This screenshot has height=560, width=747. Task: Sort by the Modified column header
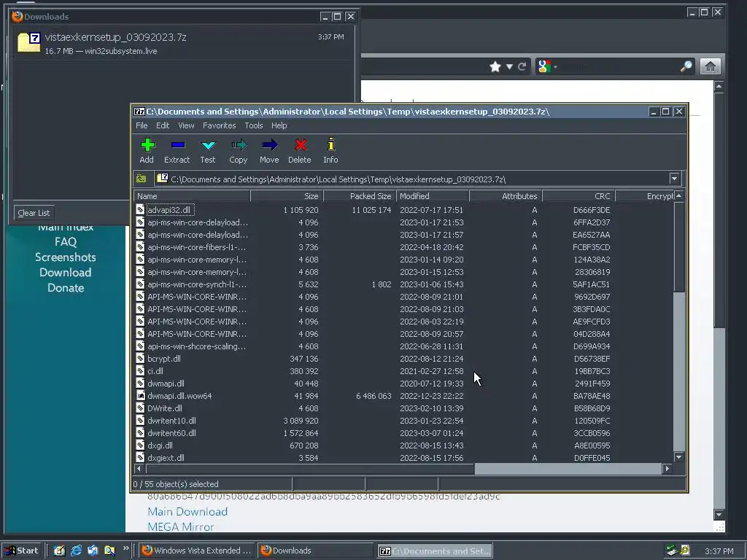click(x=433, y=195)
